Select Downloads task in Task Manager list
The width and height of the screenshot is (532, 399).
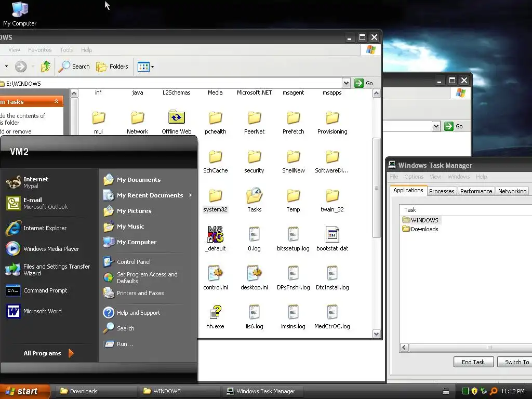click(420, 229)
